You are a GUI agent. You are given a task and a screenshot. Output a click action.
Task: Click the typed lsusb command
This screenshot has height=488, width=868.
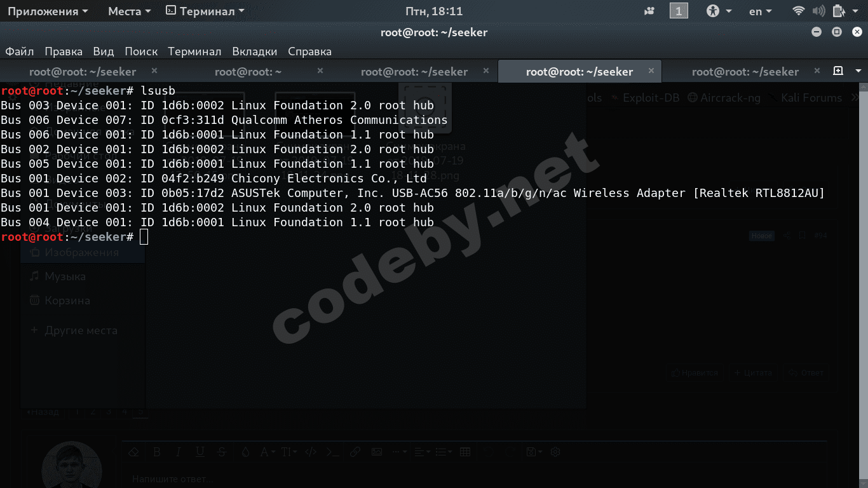158,91
